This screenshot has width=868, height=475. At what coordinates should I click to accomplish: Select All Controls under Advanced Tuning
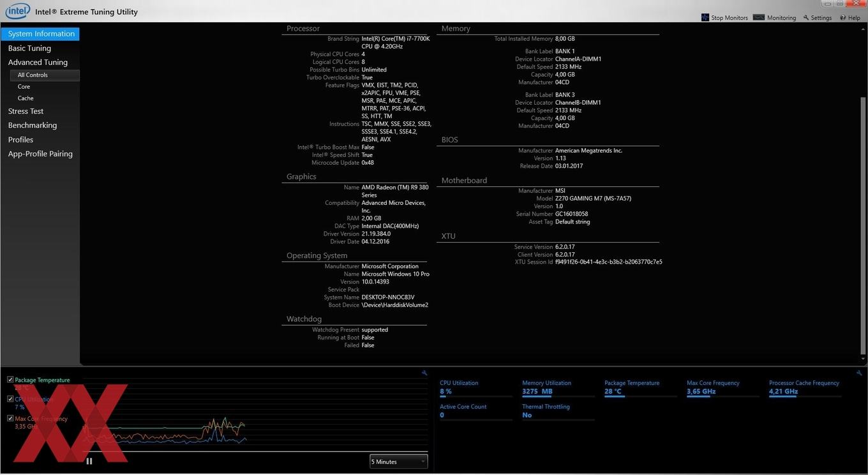[44, 75]
